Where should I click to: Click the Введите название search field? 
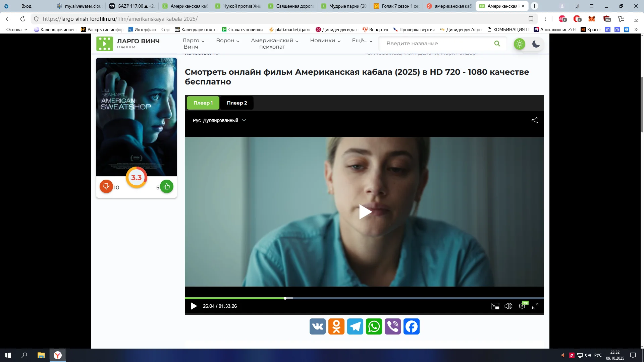pos(436,44)
